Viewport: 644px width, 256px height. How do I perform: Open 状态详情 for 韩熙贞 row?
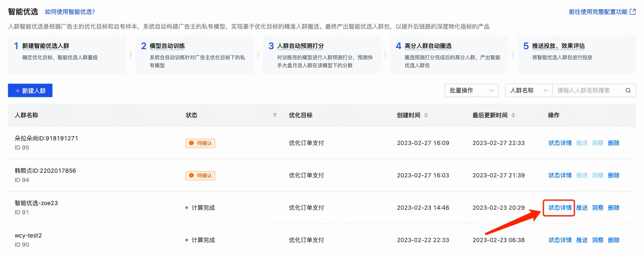coord(560,175)
